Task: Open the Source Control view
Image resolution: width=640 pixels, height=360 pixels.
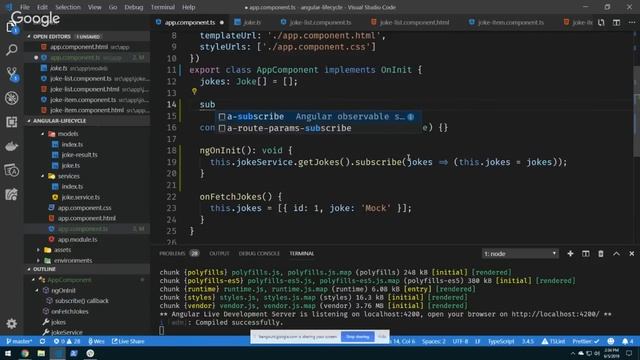Action: coord(11,74)
